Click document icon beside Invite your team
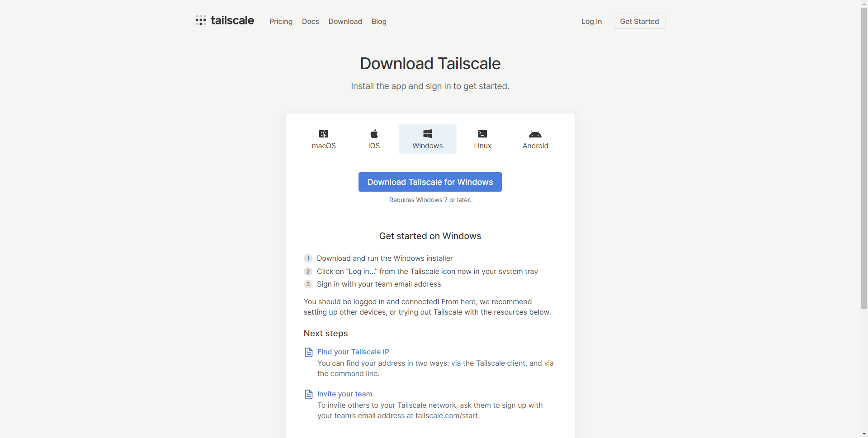The image size is (868, 438). click(309, 394)
